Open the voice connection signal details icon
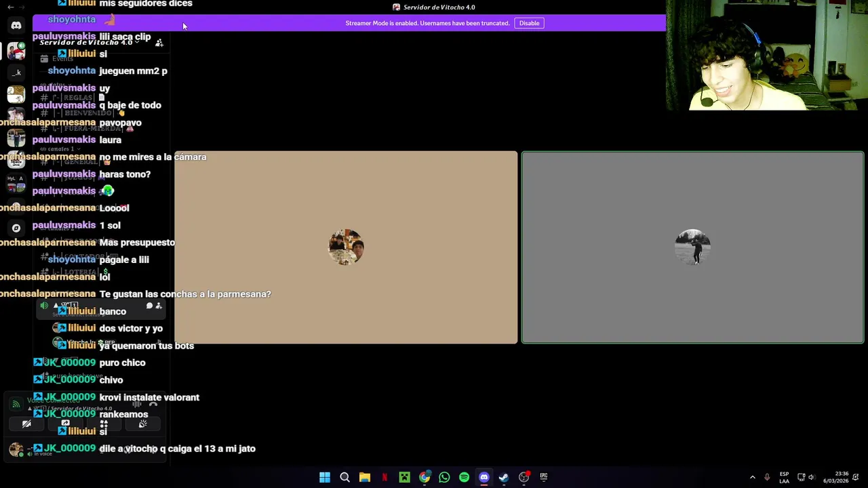 point(16,404)
